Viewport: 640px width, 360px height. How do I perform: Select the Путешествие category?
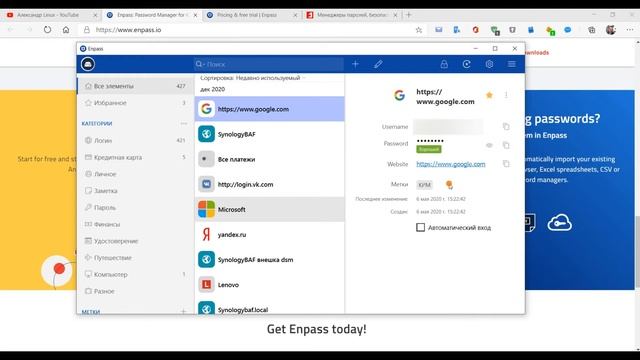coord(135,258)
